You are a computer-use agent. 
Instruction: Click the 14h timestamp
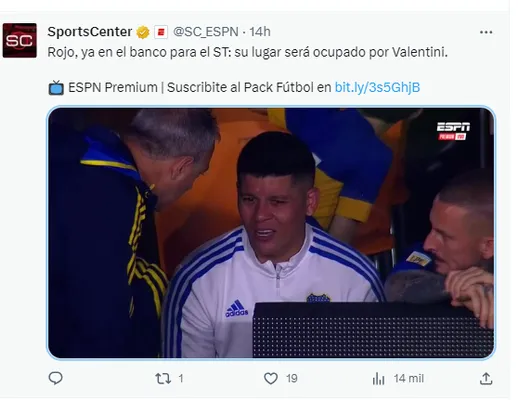tap(260, 32)
